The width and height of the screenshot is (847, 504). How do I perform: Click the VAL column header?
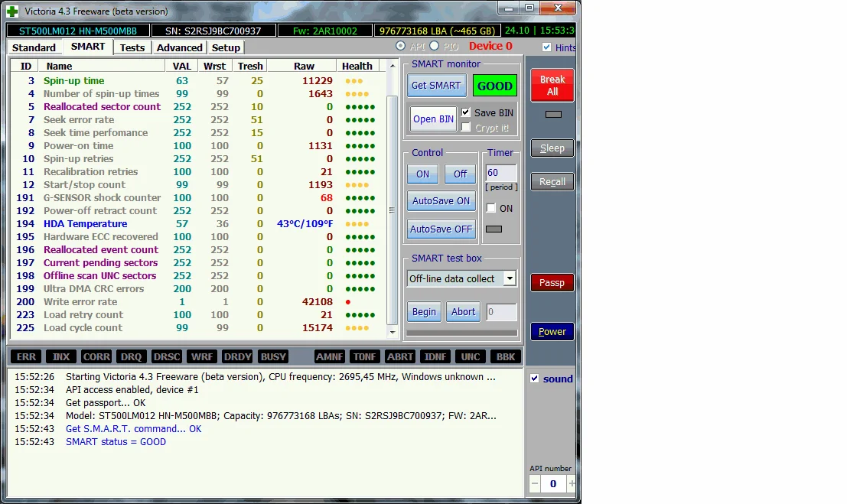181,66
